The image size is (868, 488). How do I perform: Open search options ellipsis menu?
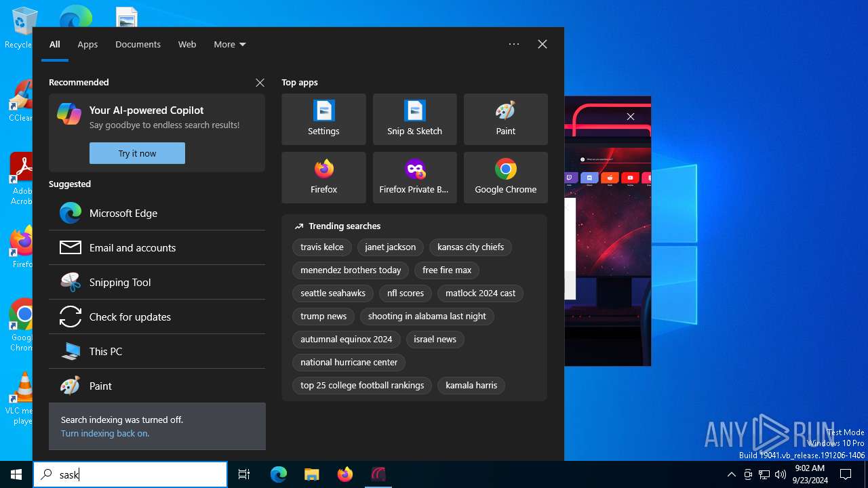click(514, 44)
